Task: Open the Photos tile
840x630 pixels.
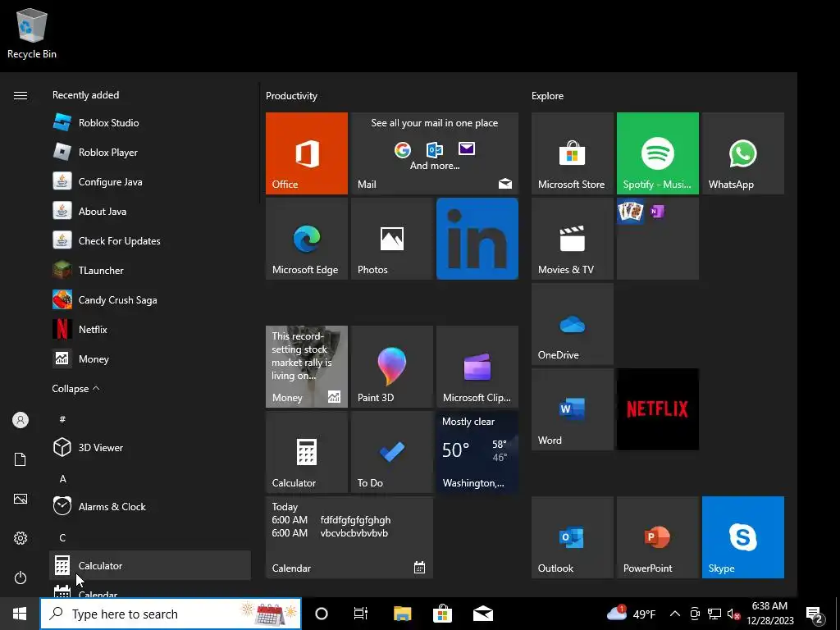Action: [391, 239]
